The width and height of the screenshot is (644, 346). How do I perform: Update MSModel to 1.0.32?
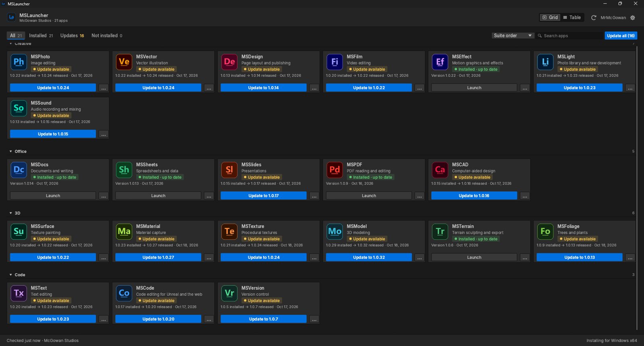[369, 257]
